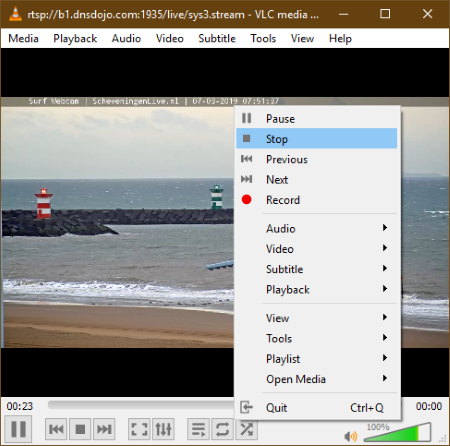Open the View menu in menu bar
The image size is (450, 446).
[302, 38]
